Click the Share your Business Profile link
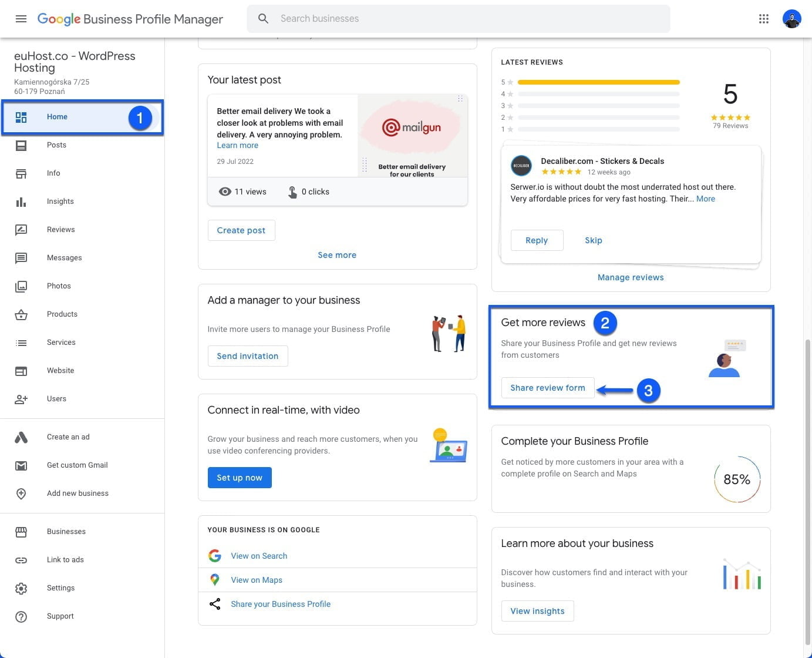This screenshot has width=812, height=658. (x=281, y=604)
